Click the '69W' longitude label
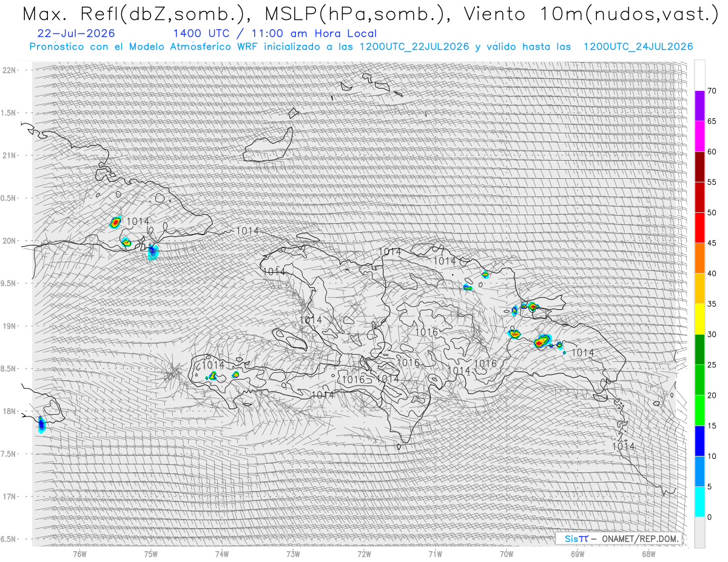728x562 pixels. [578, 554]
